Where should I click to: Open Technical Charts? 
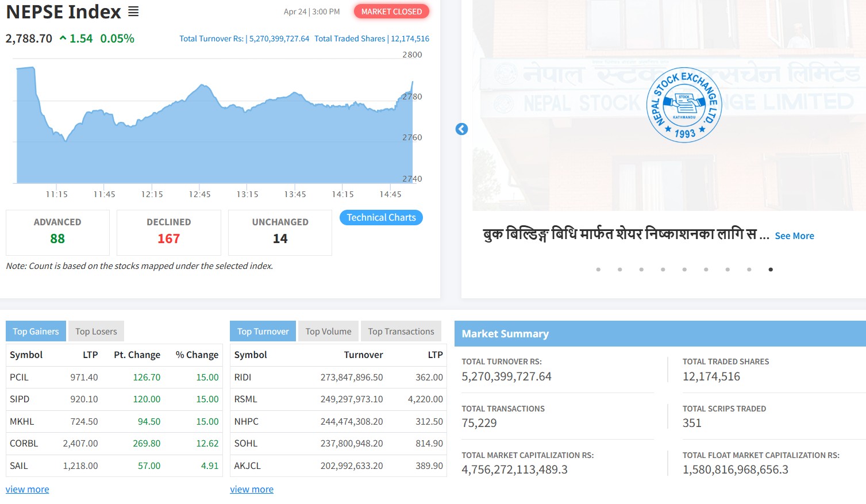click(381, 218)
